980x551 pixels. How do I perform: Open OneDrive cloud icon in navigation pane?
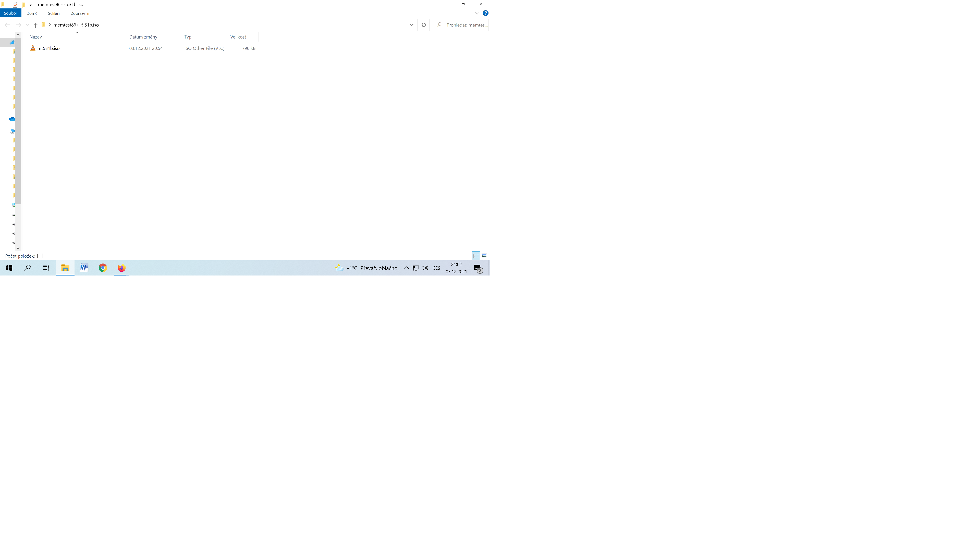click(12, 119)
